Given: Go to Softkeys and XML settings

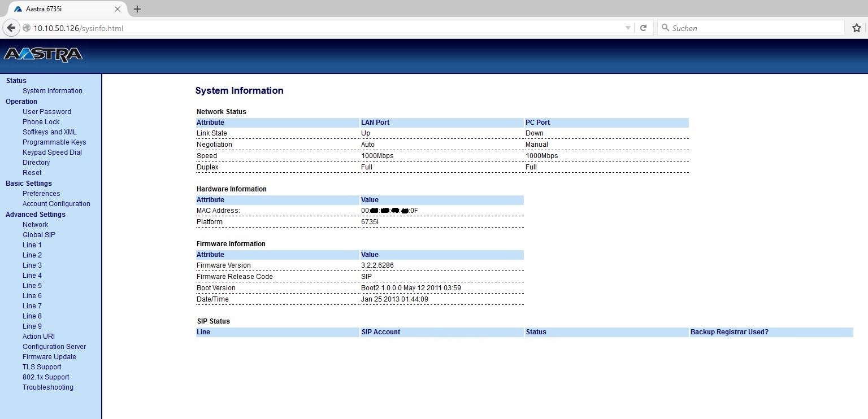Looking at the screenshot, I should [49, 132].
